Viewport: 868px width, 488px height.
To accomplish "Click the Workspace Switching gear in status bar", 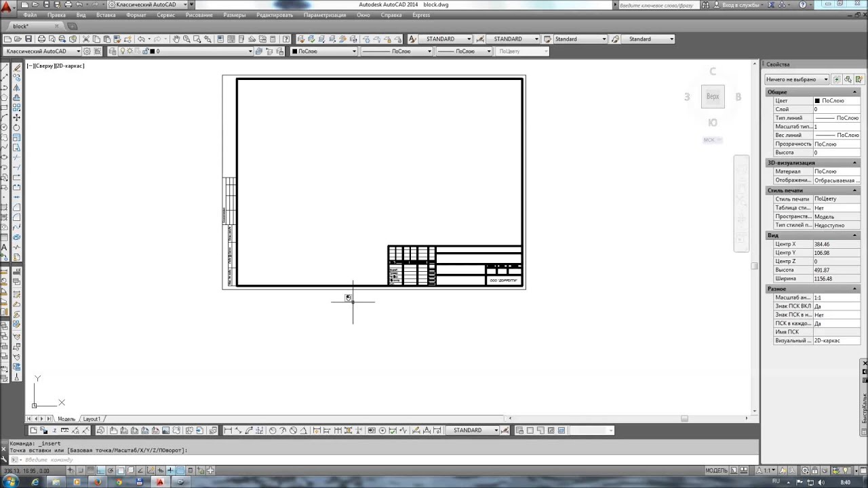I will (805, 470).
